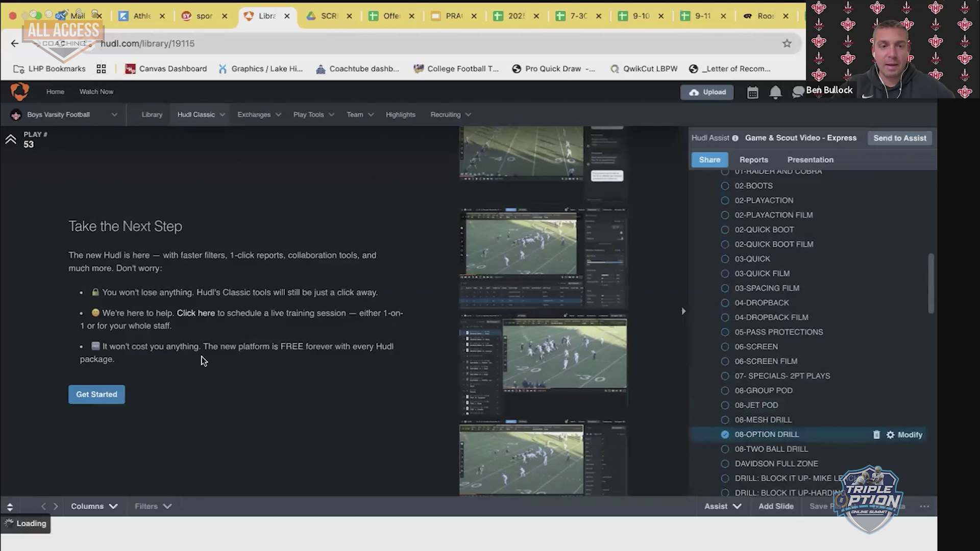Follow the 'Click here' training link
The height and width of the screenshot is (551, 980).
(195, 313)
